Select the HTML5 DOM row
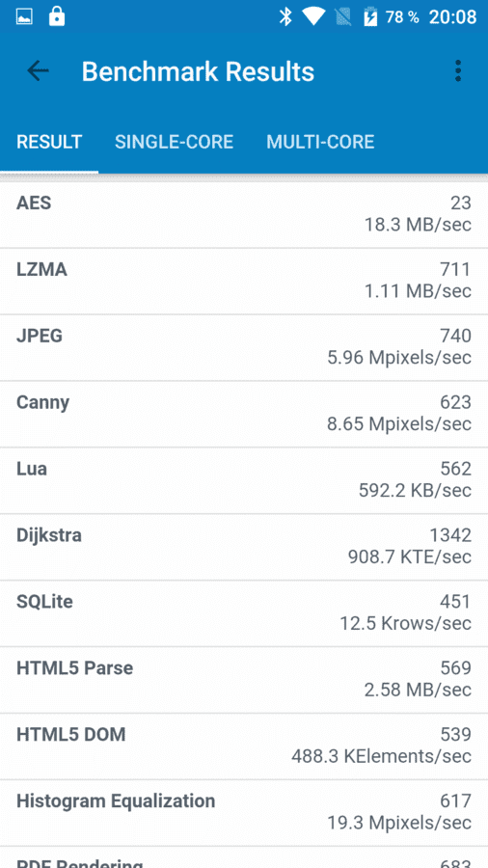 coord(244,746)
